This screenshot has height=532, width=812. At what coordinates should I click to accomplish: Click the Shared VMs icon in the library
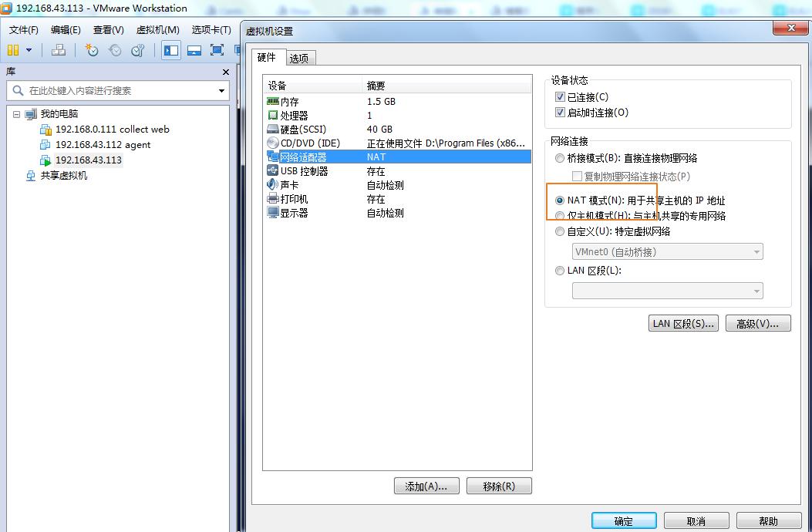click(31, 176)
